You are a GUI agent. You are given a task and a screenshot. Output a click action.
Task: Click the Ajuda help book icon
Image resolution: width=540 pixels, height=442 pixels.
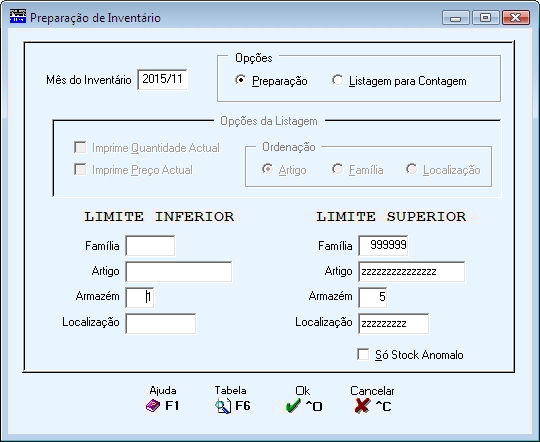153,406
